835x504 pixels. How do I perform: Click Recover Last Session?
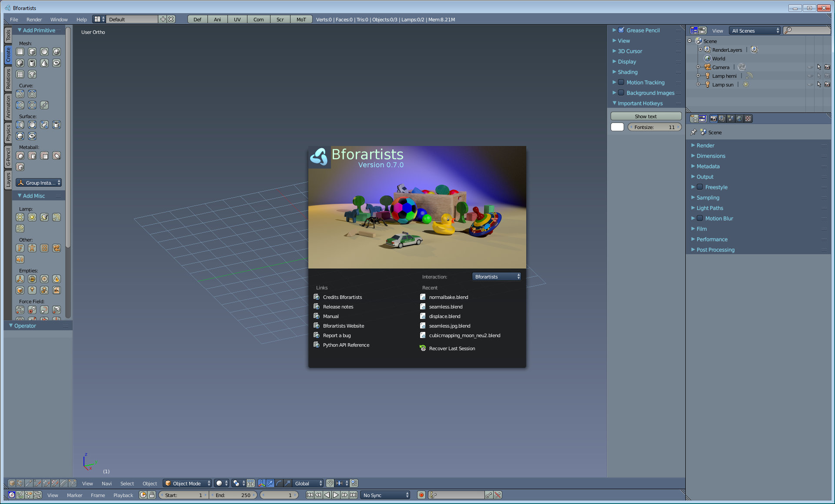(x=452, y=348)
